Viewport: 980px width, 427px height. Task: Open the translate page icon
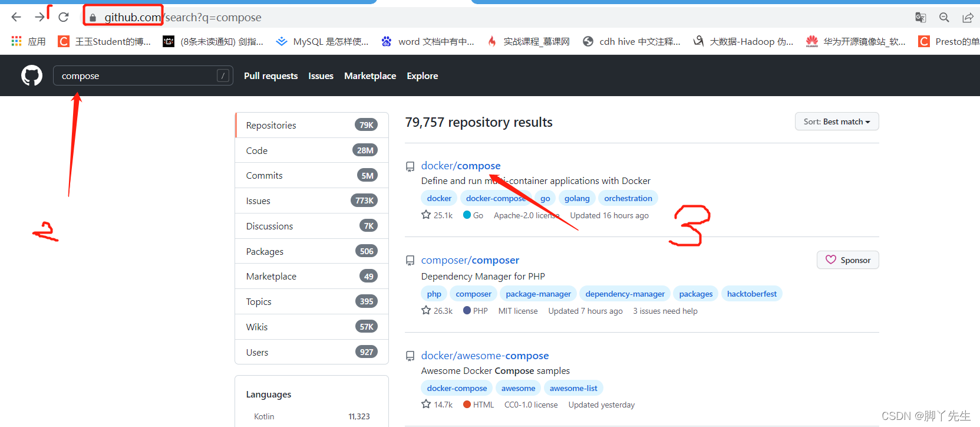pyautogui.click(x=920, y=18)
